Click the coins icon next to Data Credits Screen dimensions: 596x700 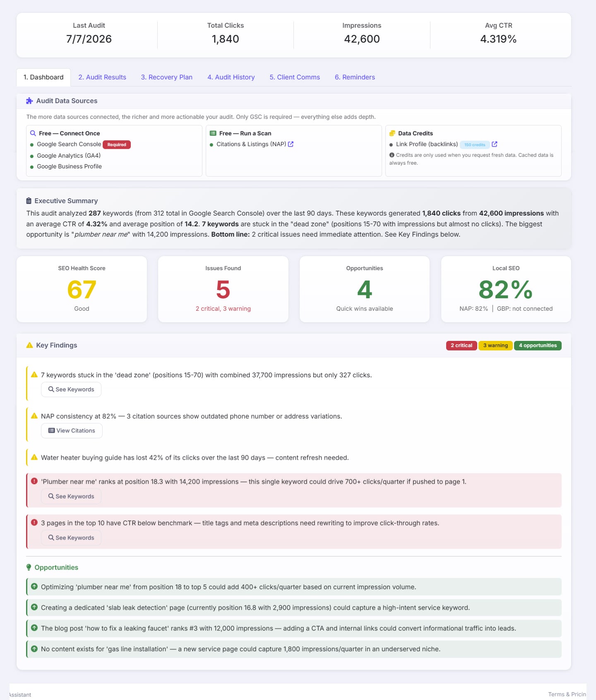pos(392,133)
